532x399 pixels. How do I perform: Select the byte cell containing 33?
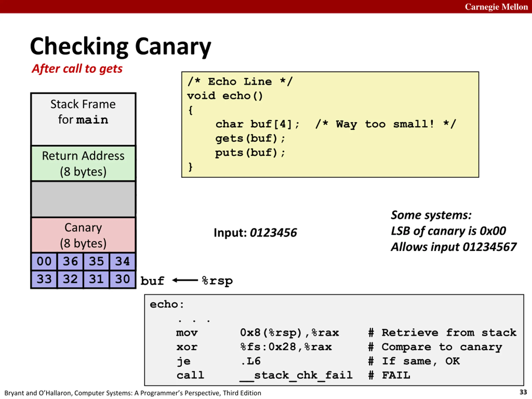coord(44,279)
